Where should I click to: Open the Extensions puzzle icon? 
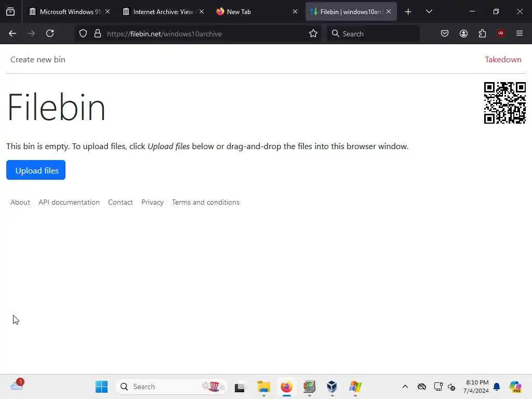coord(482,34)
